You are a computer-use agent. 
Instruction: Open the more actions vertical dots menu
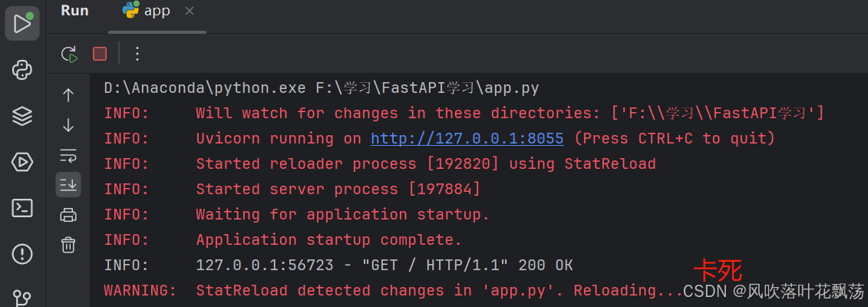[x=137, y=54]
